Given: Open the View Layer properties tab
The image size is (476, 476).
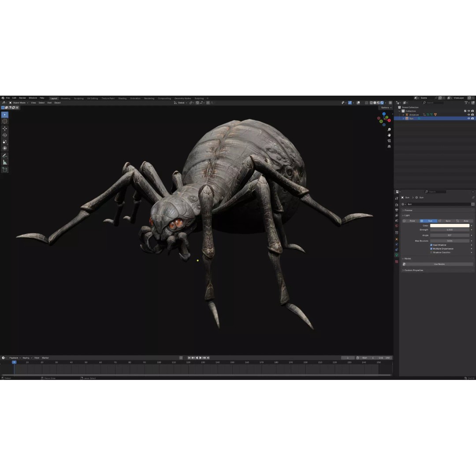Looking at the screenshot, I should (x=397, y=215).
